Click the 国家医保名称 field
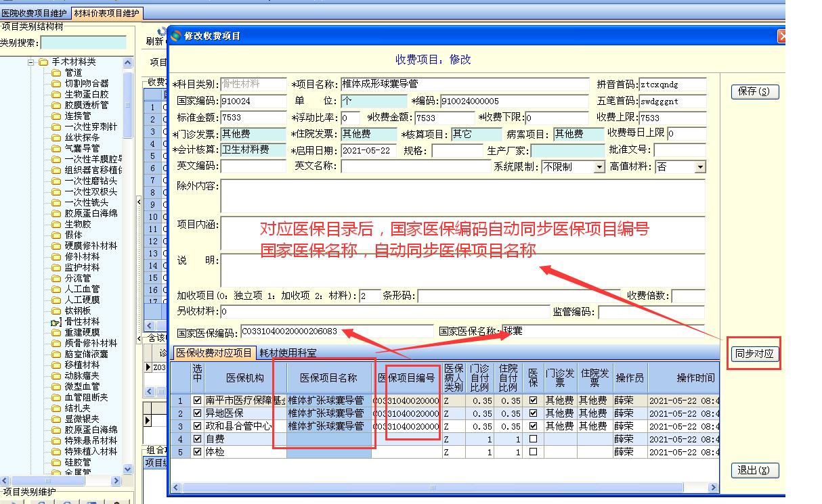Viewport: 822px width, 504px height. click(602, 331)
